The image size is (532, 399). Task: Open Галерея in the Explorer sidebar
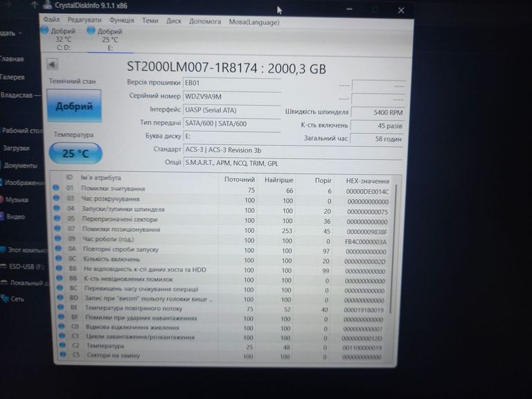[12, 77]
